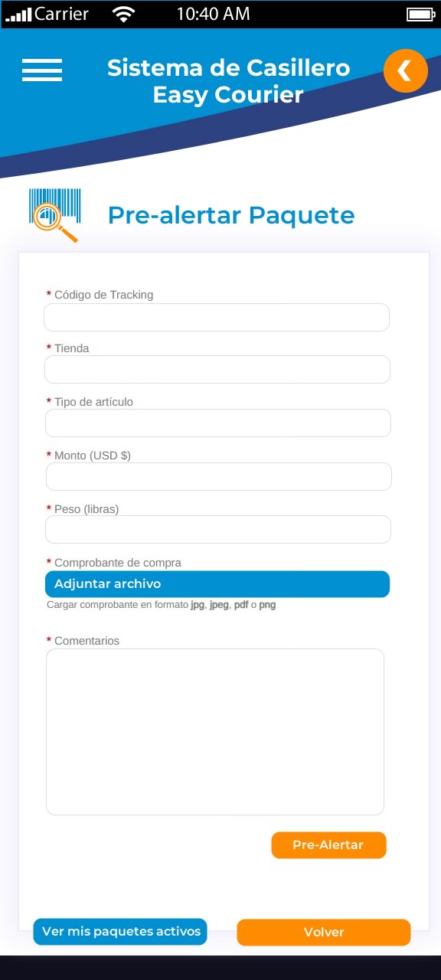Open the hamburger menu
The height and width of the screenshot is (980, 441).
pyautogui.click(x=42, y=70)
